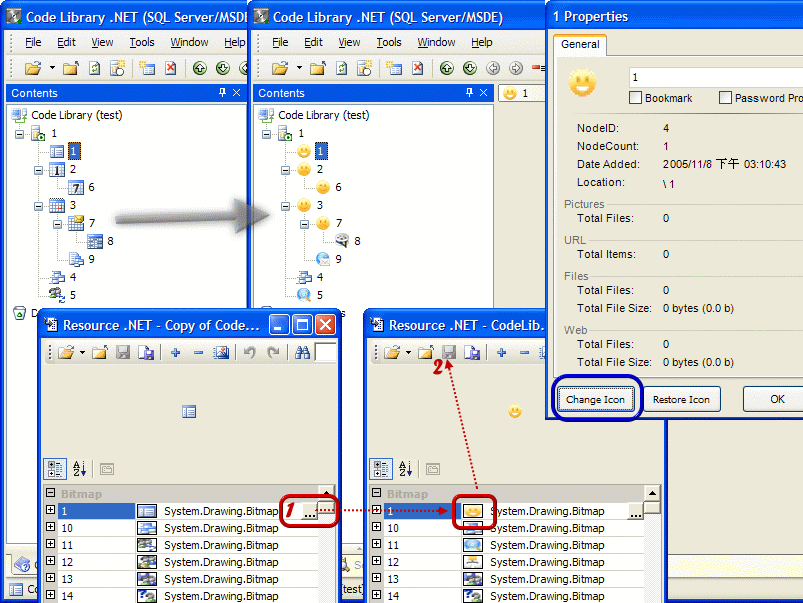This screenshot has width=803, height=603.
Task: Collapse Bitmap category in Resource .NET - Copy of Code grid
Action: pyautogui.click(x=50, y=493)
